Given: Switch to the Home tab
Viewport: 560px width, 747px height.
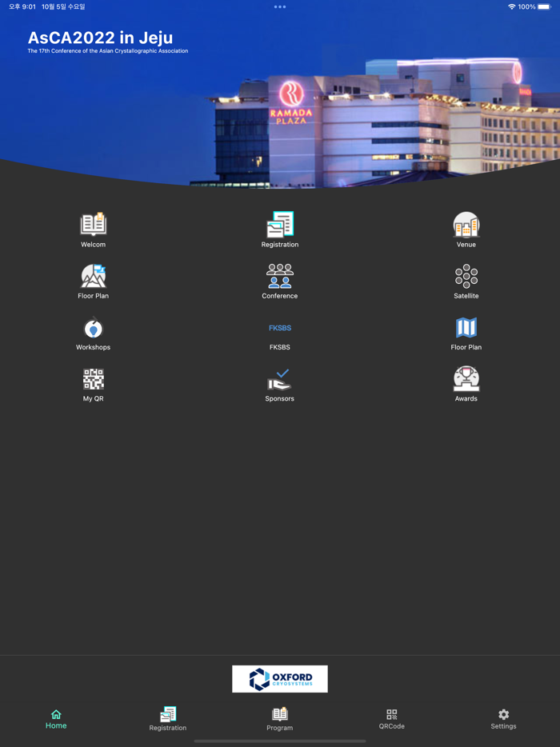Looking at the screenshot, I should [56, 719].
